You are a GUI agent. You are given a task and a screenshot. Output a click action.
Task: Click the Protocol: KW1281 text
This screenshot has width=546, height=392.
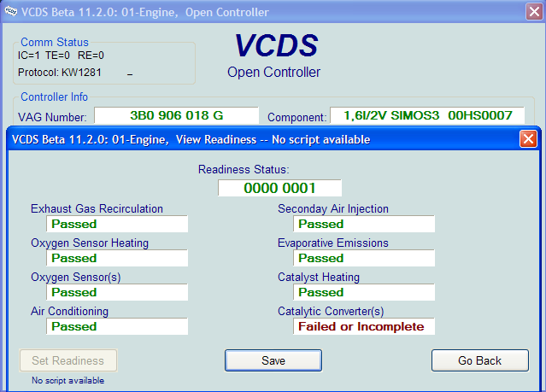(60, 73)
